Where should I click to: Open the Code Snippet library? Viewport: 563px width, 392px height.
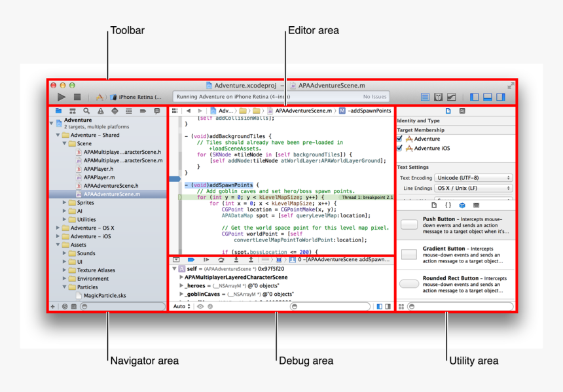(x=448, y=205)
